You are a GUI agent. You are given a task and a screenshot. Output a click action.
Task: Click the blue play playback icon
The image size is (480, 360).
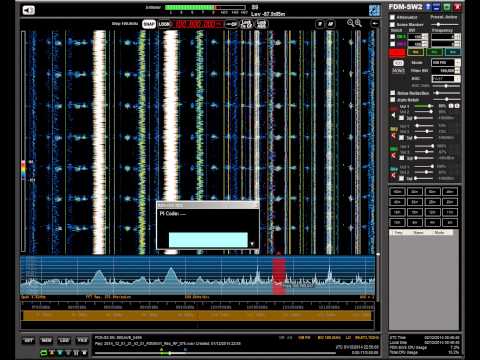(60, 353)
